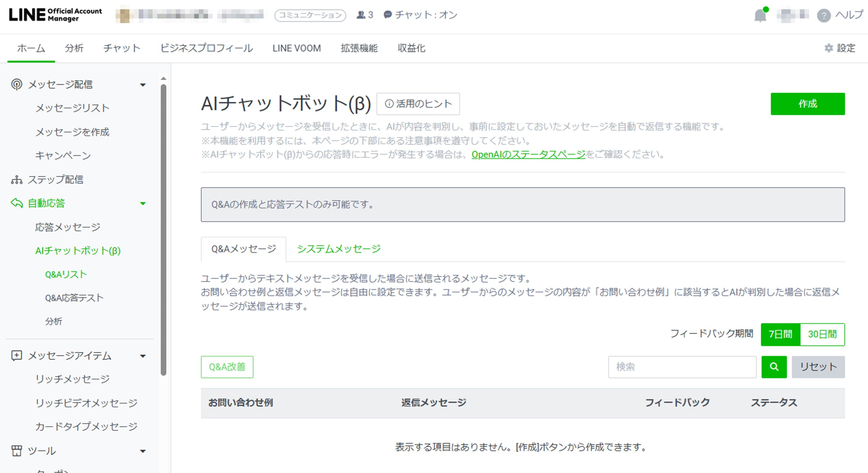Open the LINE VOOM menu

tap(296, 48)
